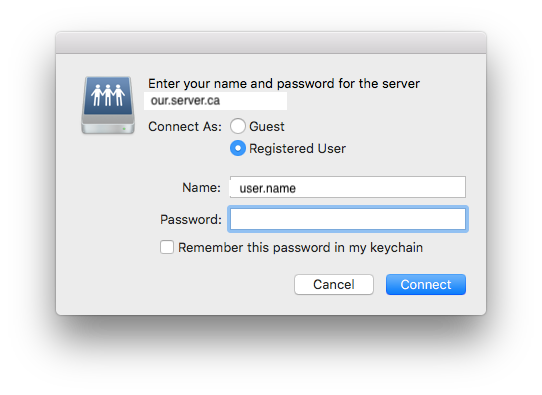Click into the empty Password field
Image resolution: width=542 pixels, height=395 pixels.
pos(348,219)
